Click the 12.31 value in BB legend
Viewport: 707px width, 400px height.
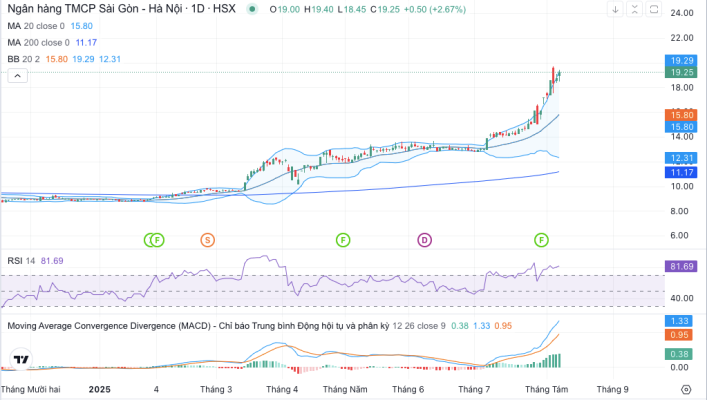110,59
